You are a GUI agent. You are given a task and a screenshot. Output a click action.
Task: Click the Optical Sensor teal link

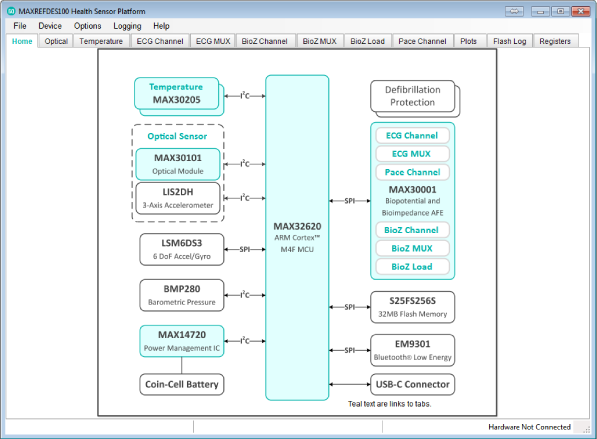pyautogui.click(x=177, y=136)
